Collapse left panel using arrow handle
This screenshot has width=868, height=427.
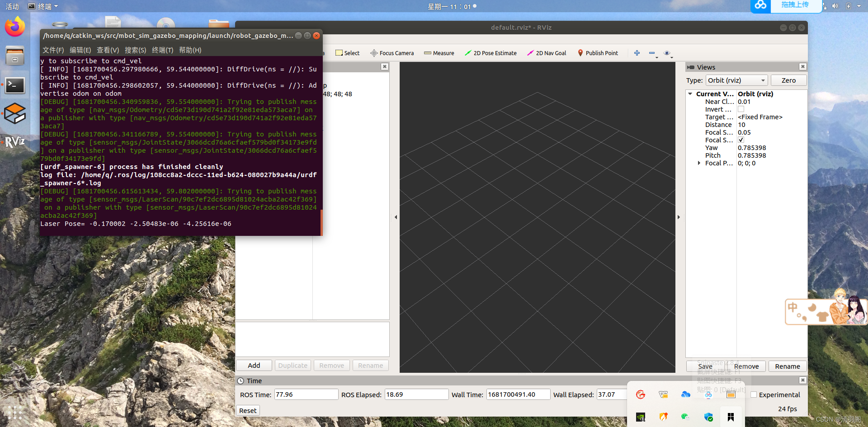(x=396, y=217)
